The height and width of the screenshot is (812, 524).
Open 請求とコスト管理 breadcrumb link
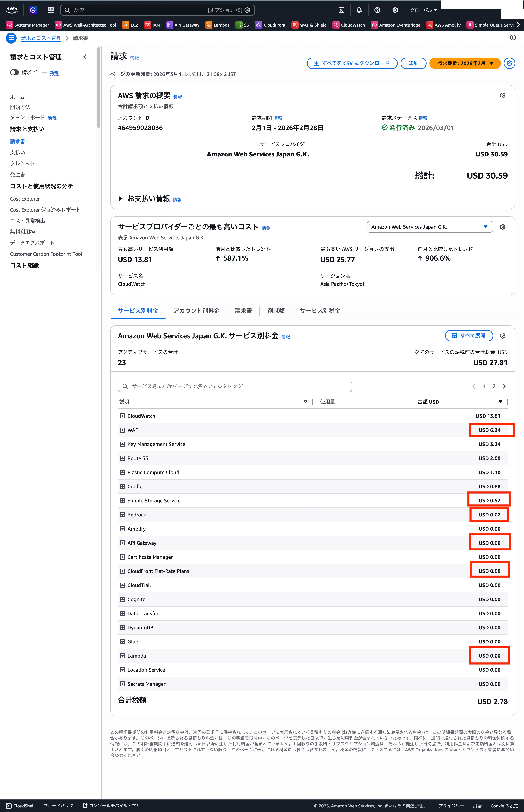(41, 38)
